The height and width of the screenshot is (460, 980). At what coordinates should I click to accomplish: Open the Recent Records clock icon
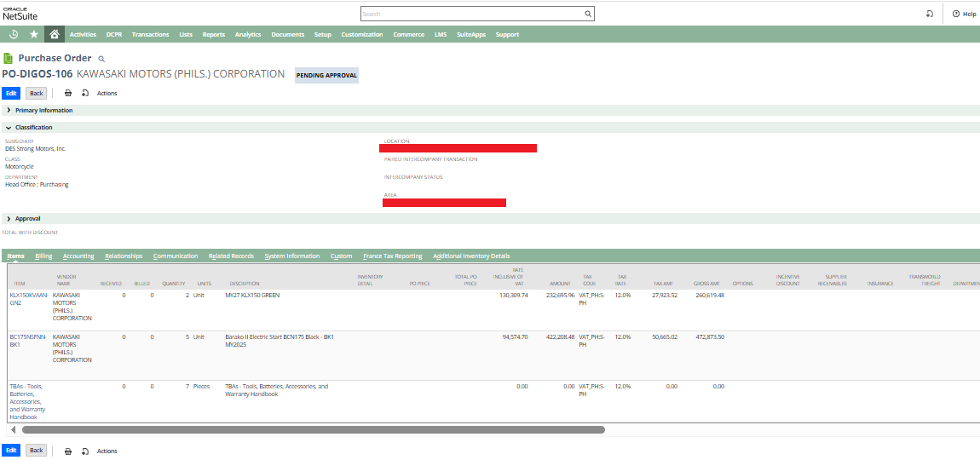[x=14, y=34]
